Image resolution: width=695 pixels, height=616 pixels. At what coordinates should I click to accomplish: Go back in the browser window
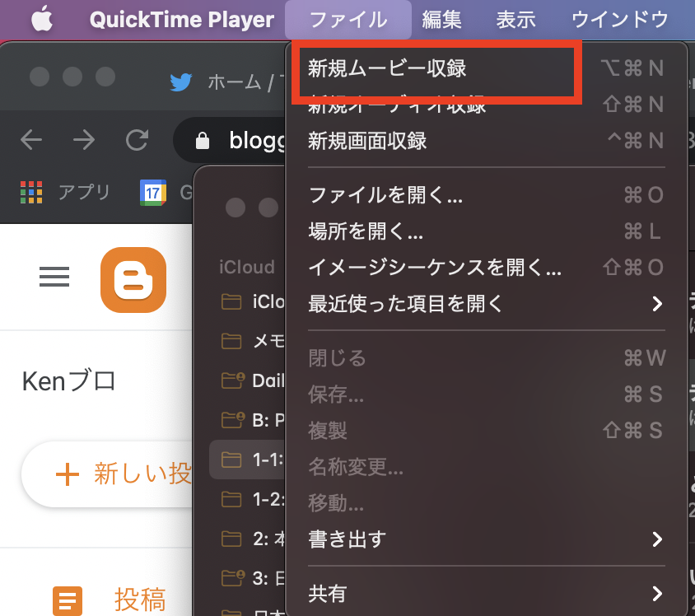click(31, 140)
